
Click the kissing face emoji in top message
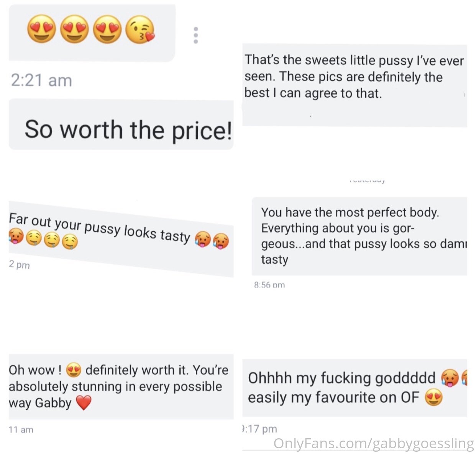point(140,30)
